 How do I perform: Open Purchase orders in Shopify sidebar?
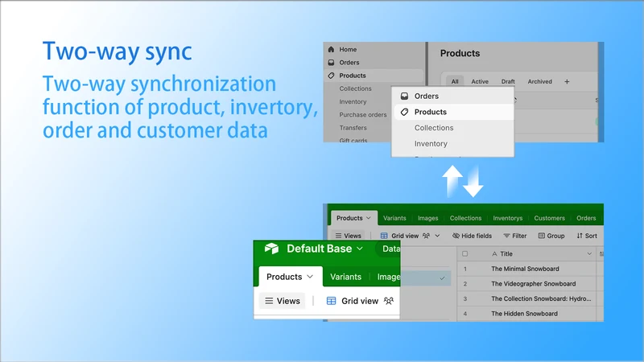coord(363,115)
